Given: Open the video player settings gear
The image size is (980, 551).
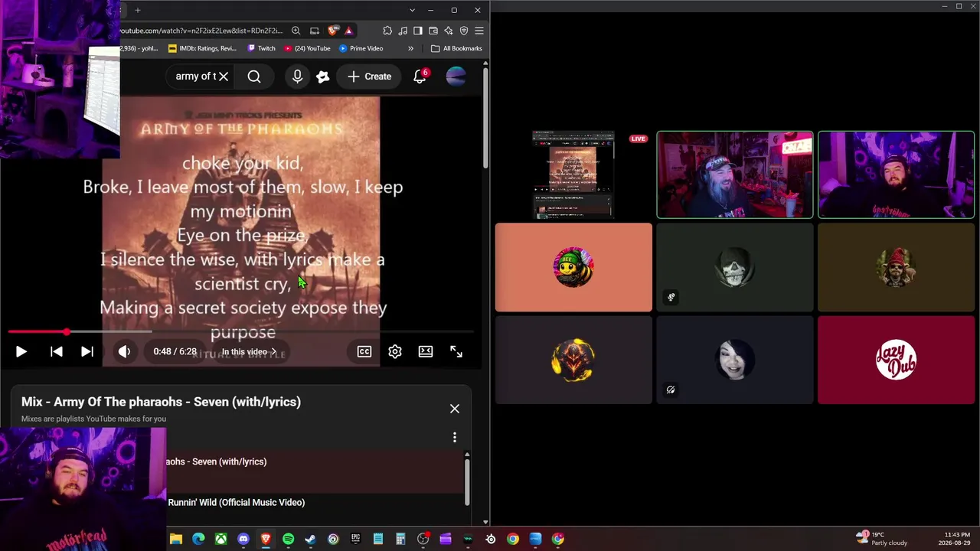Looking at the screenshot, I should pyautogui.click(x=395, y=351).
